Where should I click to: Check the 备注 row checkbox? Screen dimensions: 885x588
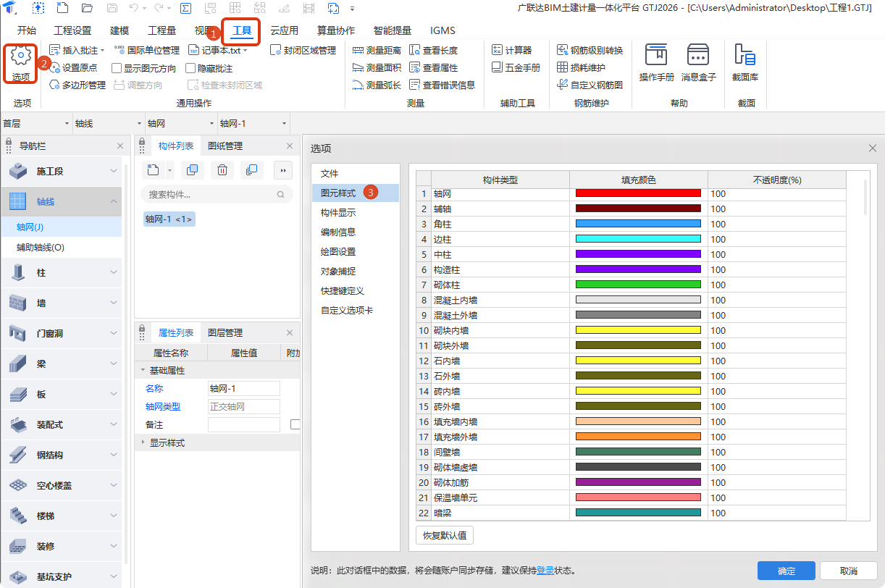(295, 424)
